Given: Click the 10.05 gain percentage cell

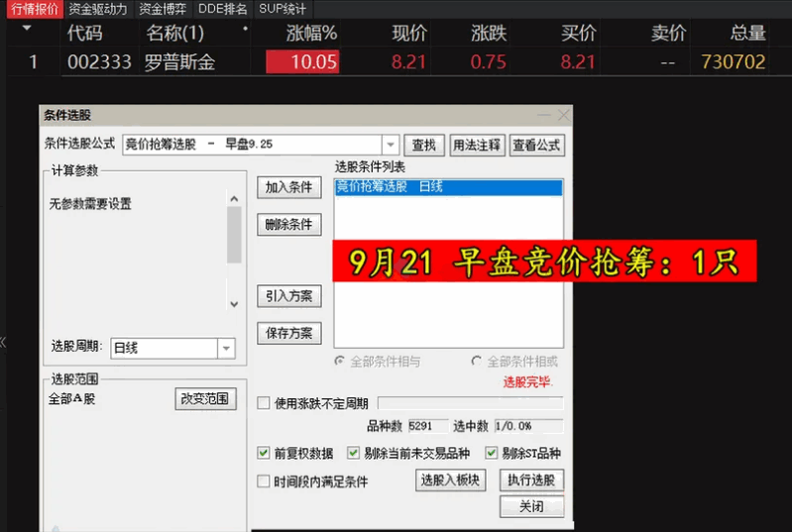Looking at the screenshot, I should (302, 62).
